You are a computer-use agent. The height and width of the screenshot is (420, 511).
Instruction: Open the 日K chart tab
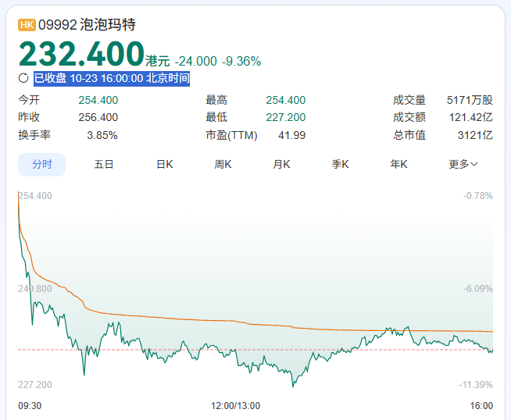165,165
